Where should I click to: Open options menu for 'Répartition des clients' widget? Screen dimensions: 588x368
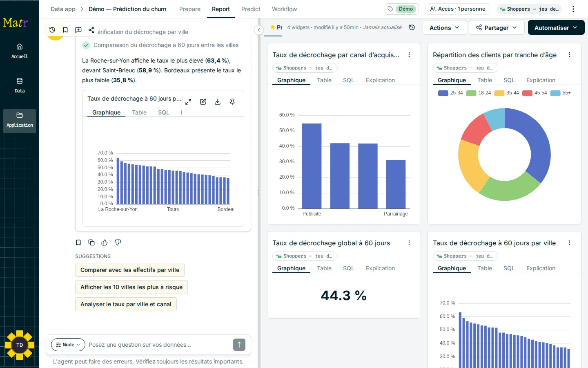(570, 55)
